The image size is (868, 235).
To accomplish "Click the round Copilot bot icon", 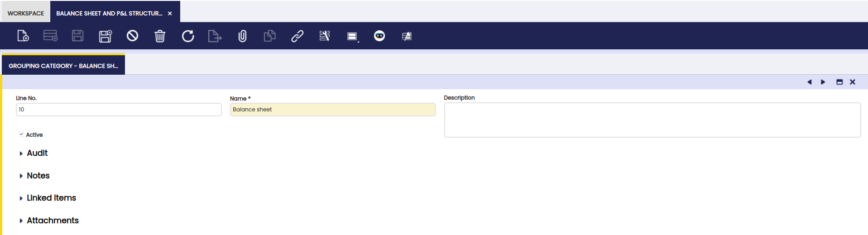I will coord(379,36).
